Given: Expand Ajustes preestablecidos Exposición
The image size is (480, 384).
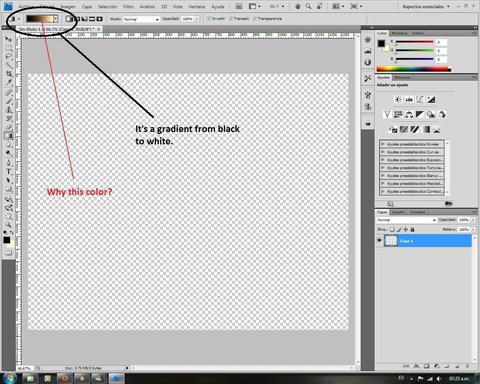Looking at the screenshot, I should [x=383, y=160].
